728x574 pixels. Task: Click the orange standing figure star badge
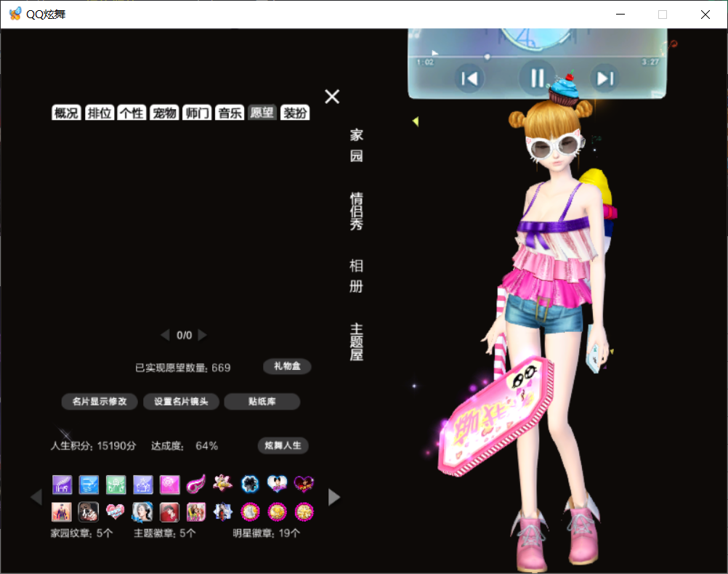point(61,512)
